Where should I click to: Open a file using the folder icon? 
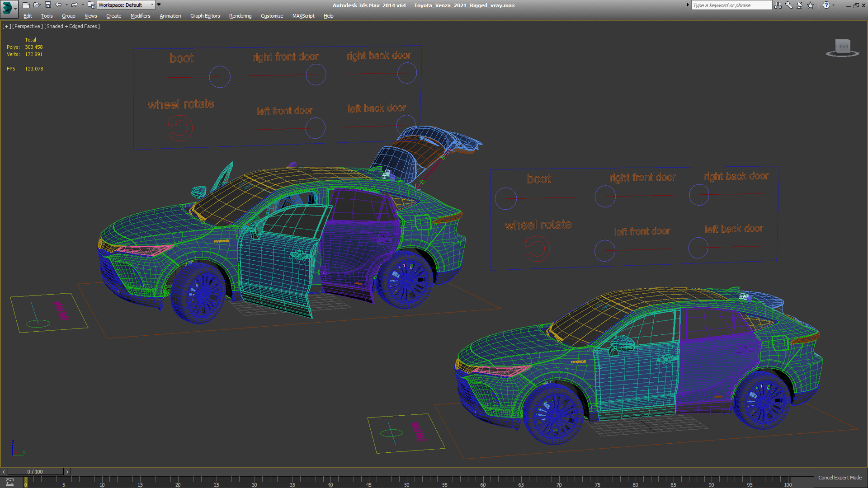[x=37, y=5]
